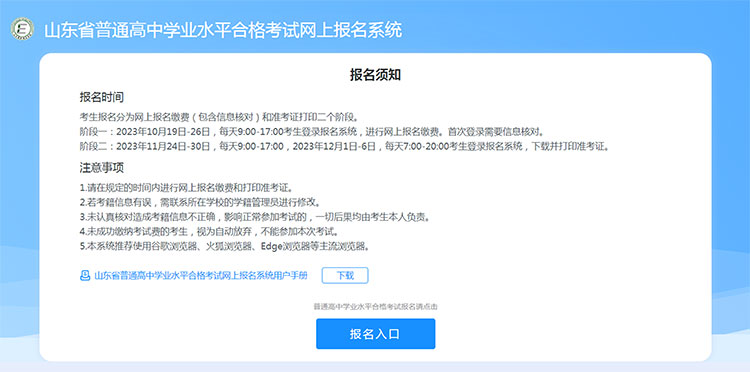
Task: Click the line starting with 阶段一：2023年10月19日-26日
Action: pos(312,132)
